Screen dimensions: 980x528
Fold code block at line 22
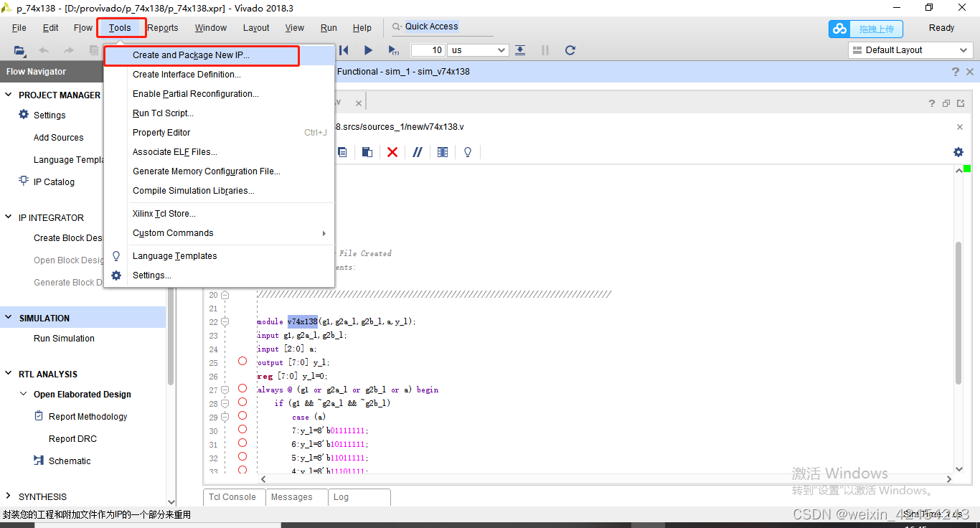click(225, 322)
